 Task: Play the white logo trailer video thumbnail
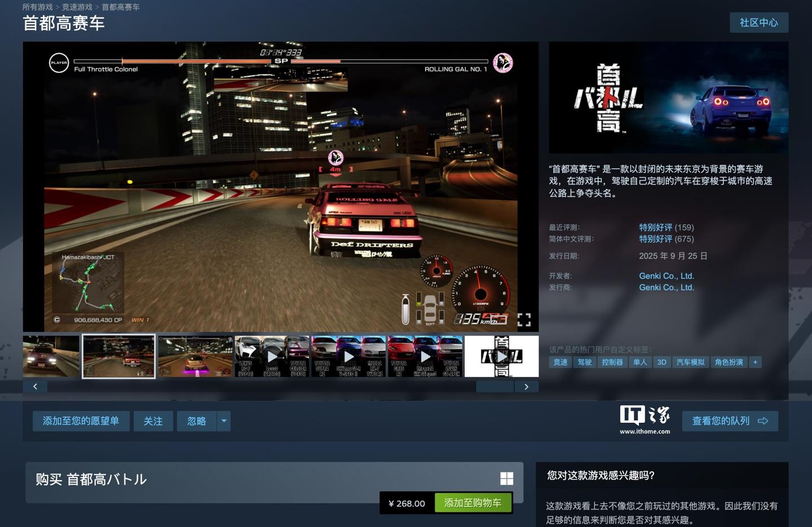(x=501, y=356)
